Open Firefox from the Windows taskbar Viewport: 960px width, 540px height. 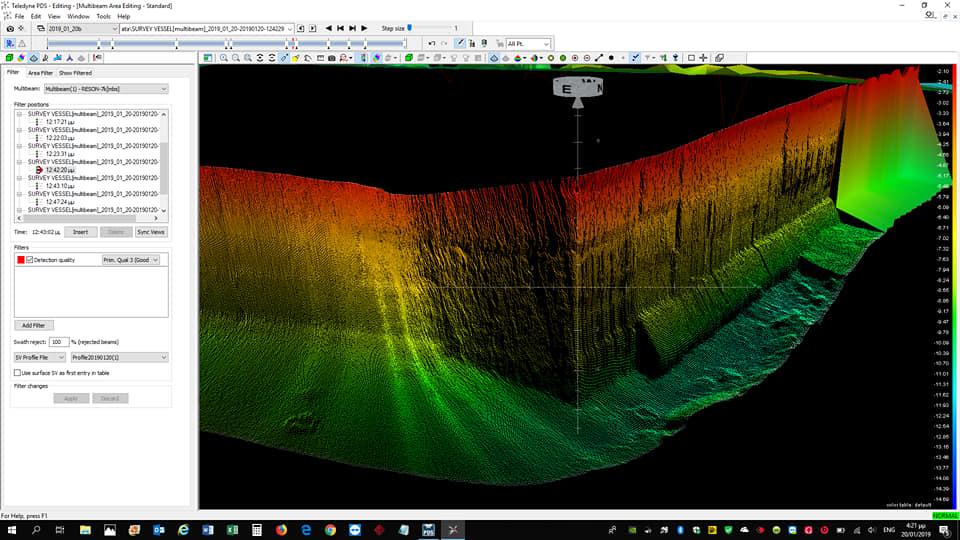point(281,530)
